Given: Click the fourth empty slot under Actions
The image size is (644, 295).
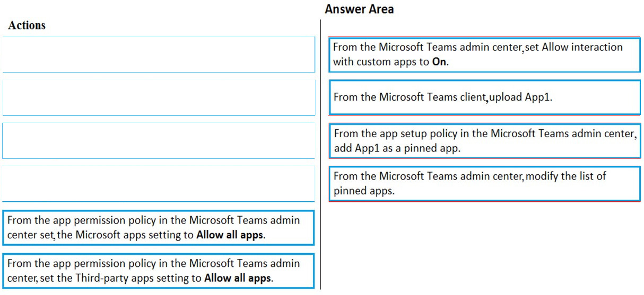Looking at the screenshot, I should [158, 184].
